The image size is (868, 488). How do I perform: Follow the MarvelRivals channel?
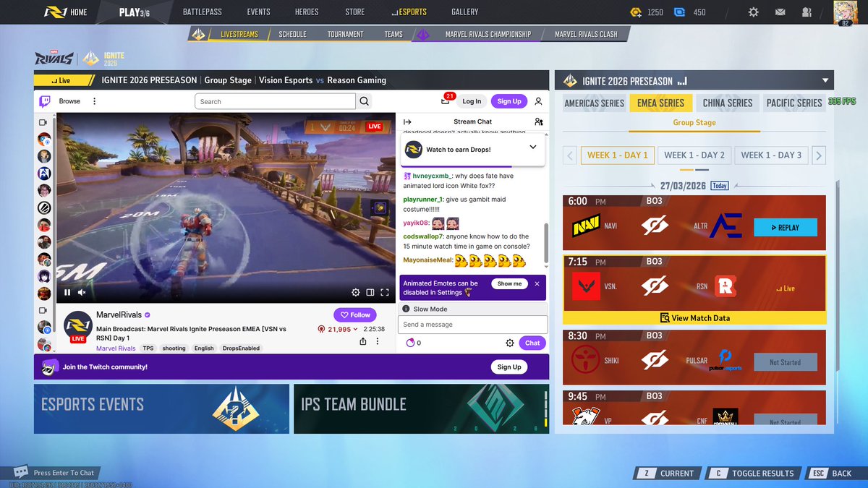[355, 315]
